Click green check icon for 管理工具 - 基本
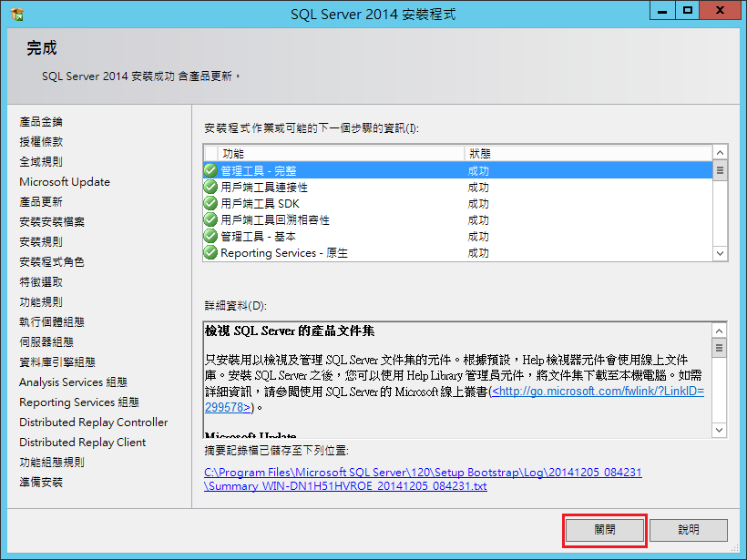 click(210, 236)
